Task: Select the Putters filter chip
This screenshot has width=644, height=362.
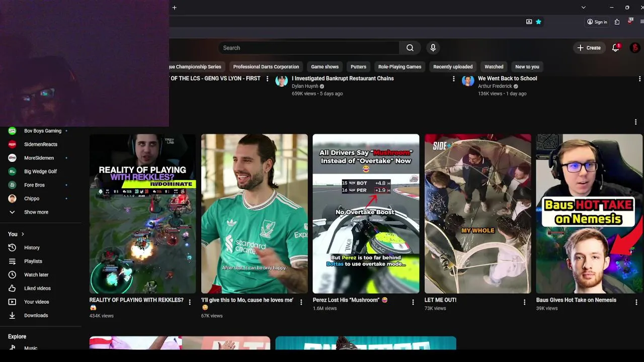Action: pyautogui.click(x=358, y=66)
